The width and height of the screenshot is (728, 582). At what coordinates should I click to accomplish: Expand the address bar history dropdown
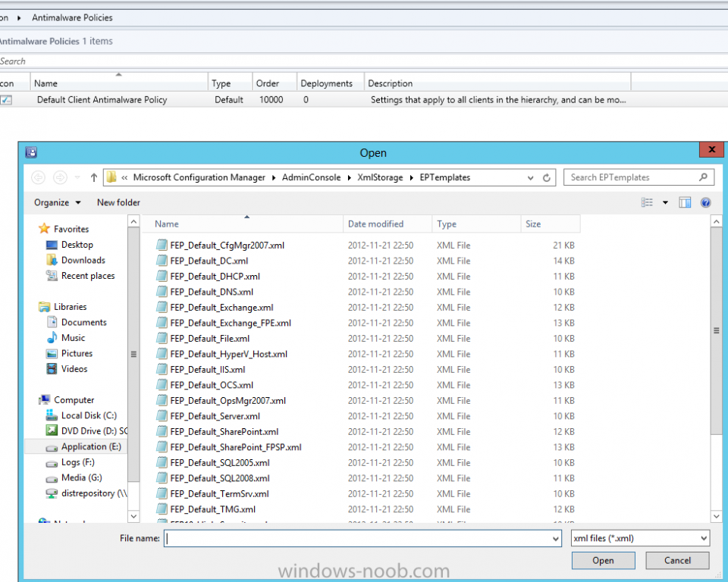(530, 177)
